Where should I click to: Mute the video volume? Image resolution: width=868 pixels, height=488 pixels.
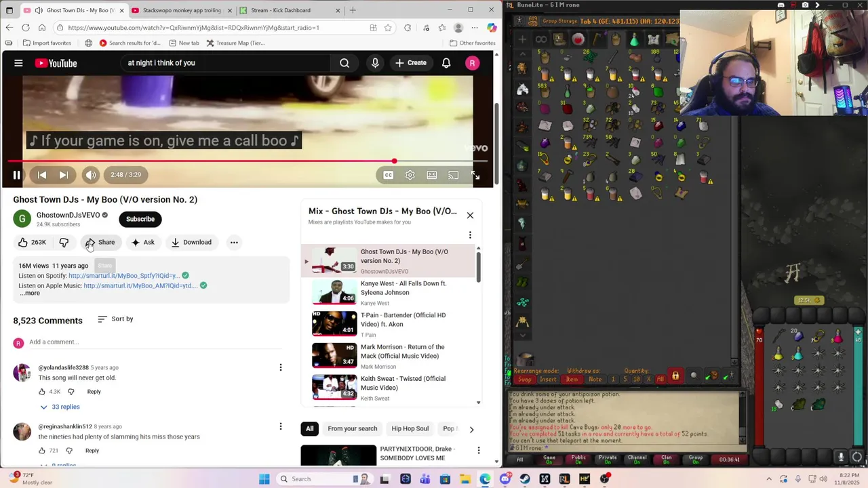91,175
